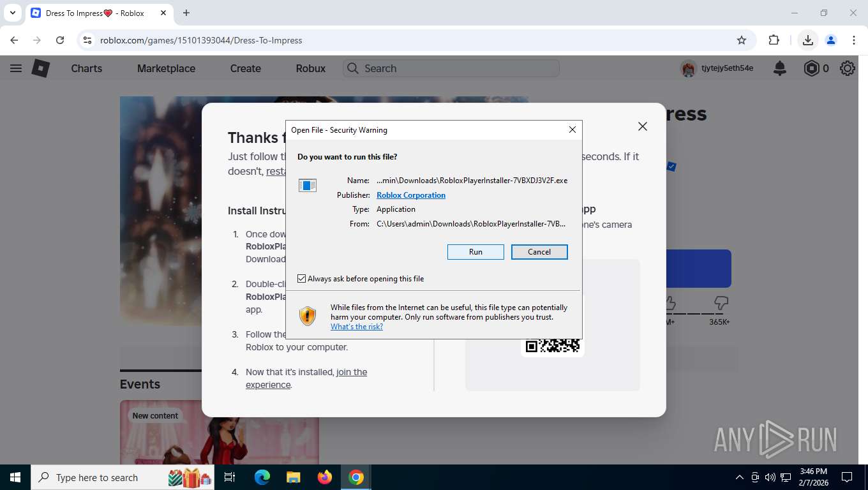Viewport: 868px width, 490px height.
Task: Switch to Chrome on taskbar
Action: (356, 477)
